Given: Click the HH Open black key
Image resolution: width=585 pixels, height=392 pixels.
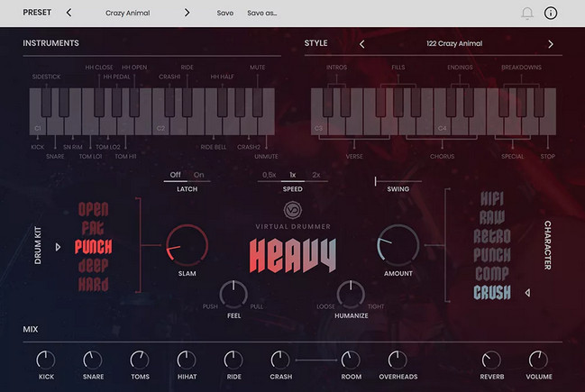Looking at the screenshot, I should pyautogui.click(x=134, y=102).
